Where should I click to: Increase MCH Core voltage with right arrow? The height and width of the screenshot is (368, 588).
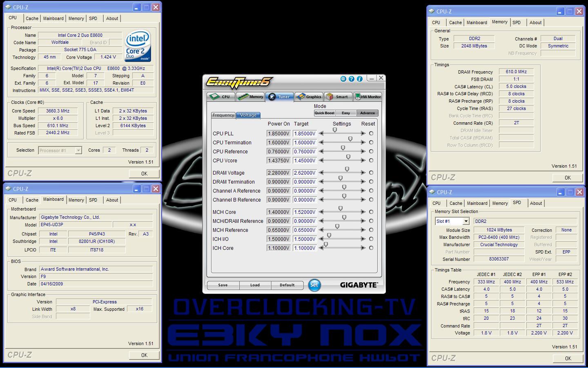point(363,212)
